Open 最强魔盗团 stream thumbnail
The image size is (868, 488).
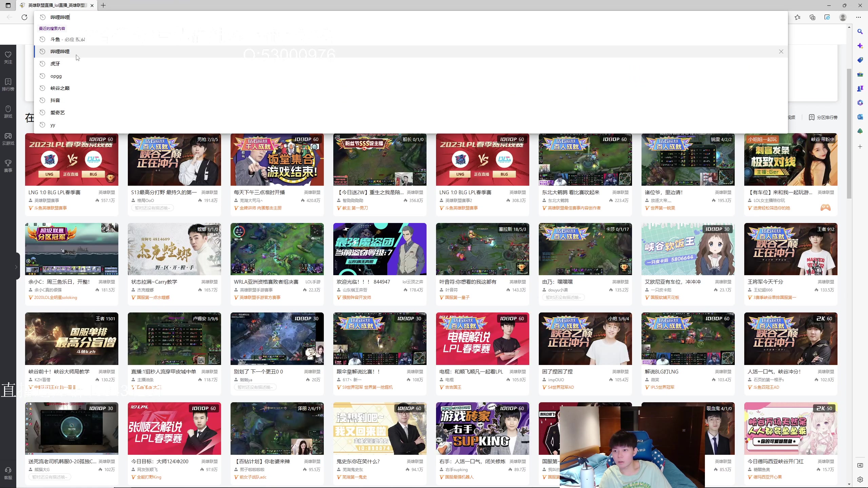click(x=380, y=249)
